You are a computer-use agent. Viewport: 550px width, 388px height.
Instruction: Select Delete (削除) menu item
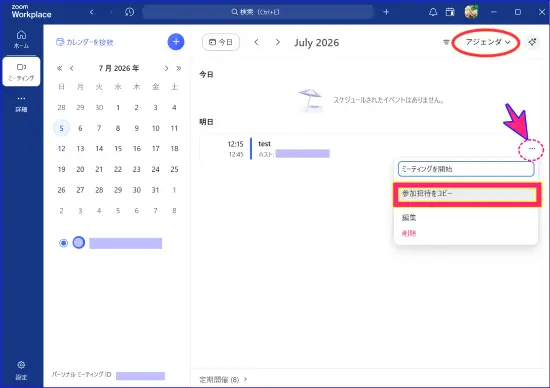tap(409, 233)
